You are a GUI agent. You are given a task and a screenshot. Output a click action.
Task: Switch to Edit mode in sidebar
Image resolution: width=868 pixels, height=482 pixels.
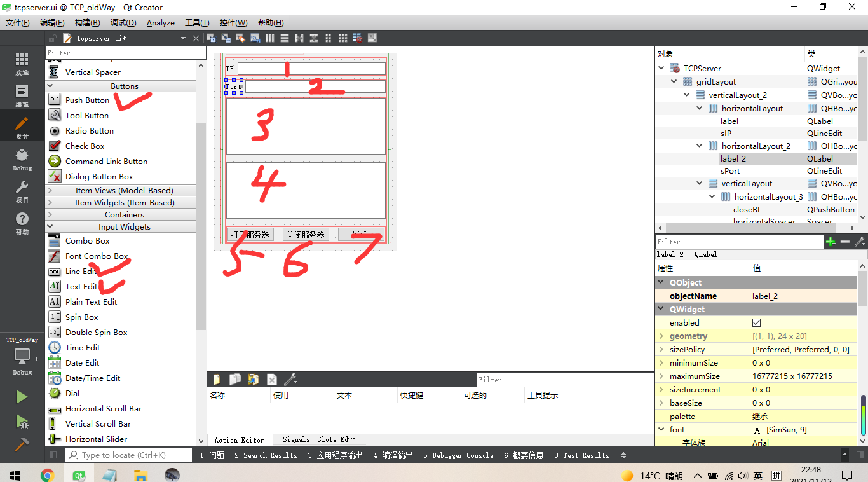[x=22, y=96]
